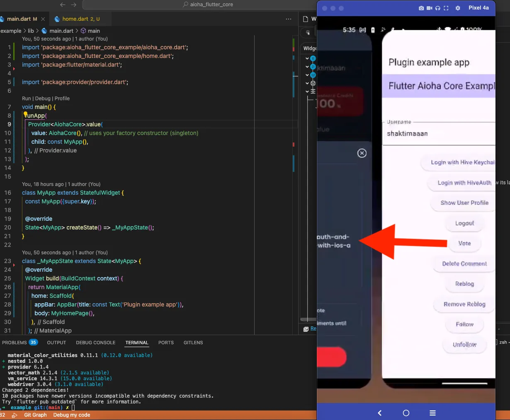Click the headphones icon in the emulator toolbar
Image resolution: width=510 pixels, height=420 pixels.
(x=438, y=8)
